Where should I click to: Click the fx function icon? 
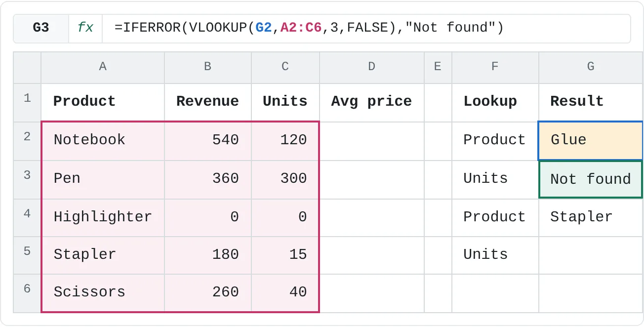click(85, 28)
